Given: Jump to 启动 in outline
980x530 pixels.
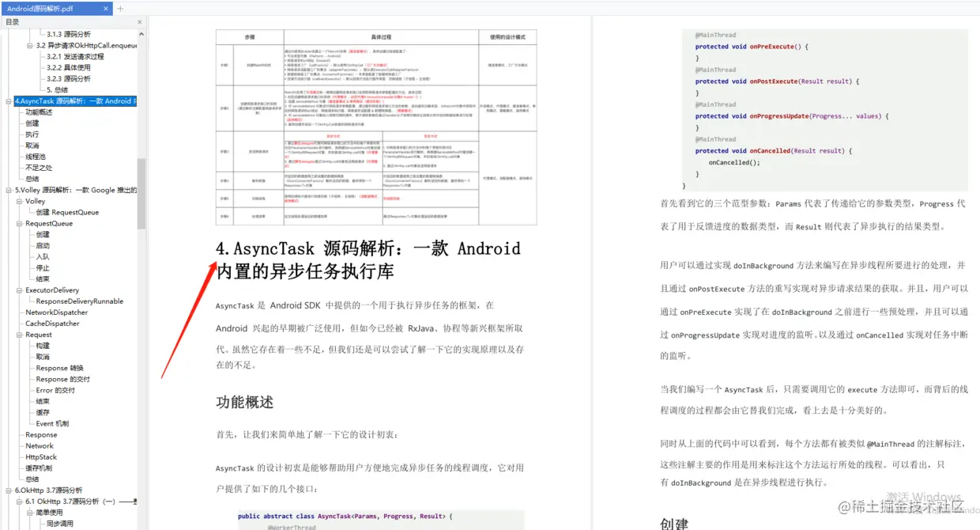Looking at the screenshot, I should coord(43,246).
